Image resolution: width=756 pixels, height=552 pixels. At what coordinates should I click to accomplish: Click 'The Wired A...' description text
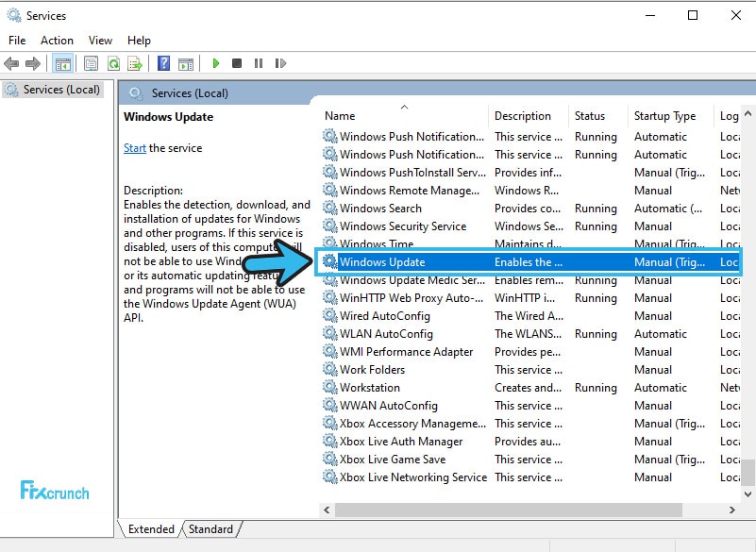(529, 316)
